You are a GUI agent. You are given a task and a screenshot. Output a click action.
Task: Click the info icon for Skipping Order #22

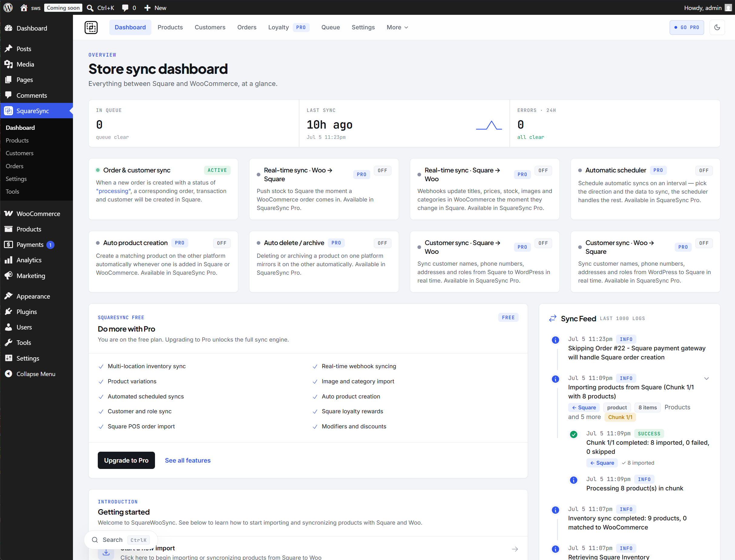[x=555, y=340]
